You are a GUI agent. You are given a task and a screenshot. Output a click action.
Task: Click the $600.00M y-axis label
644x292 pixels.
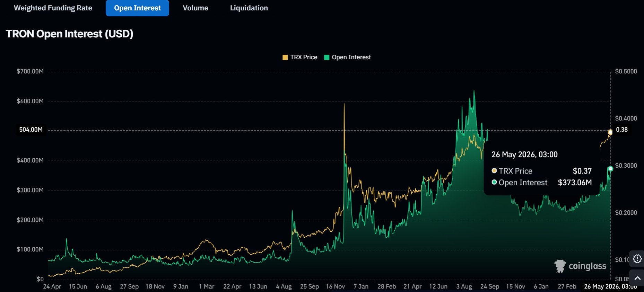tap(30, 101)
